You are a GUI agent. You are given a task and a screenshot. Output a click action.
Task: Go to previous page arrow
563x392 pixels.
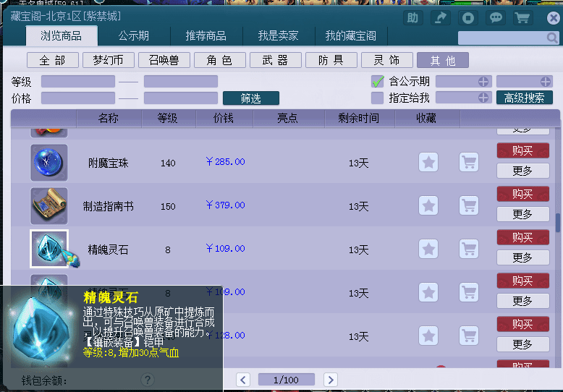tap(243, 380)
